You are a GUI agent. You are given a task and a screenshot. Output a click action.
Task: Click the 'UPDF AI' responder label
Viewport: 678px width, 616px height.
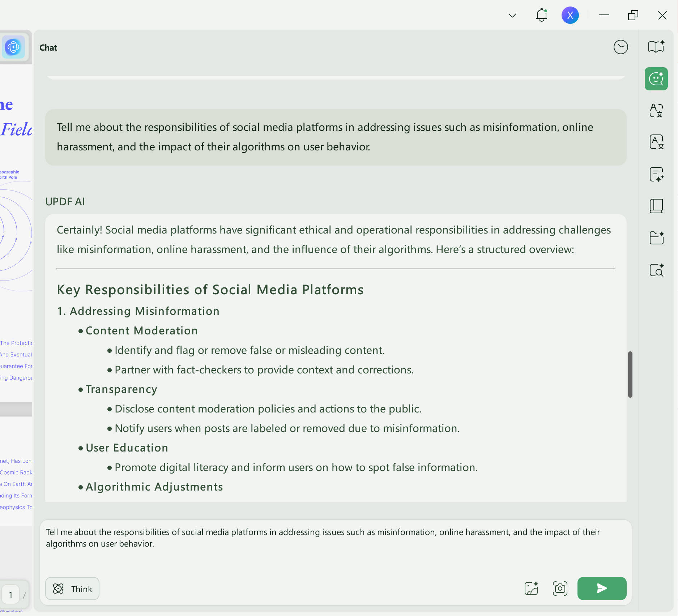point(65,202)
